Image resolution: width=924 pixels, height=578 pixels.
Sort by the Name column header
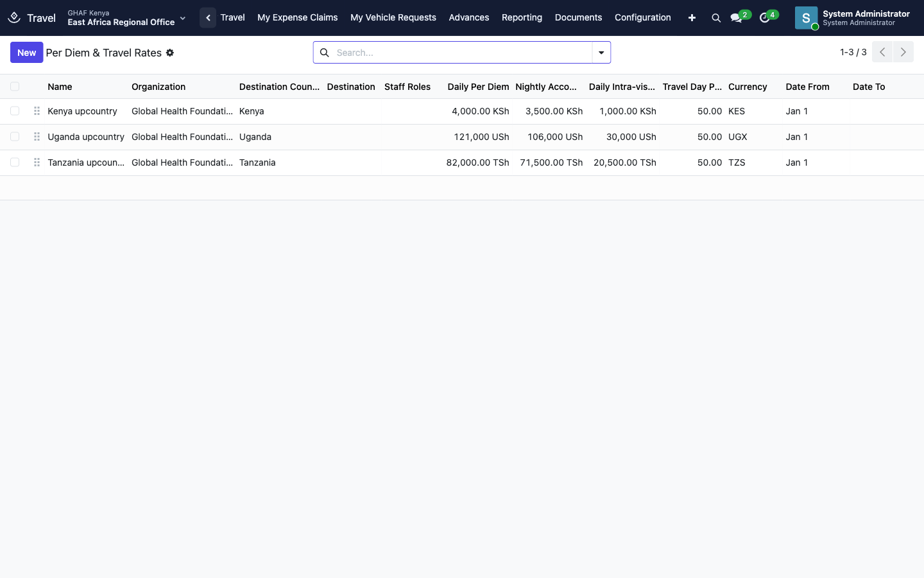[60, 87]
